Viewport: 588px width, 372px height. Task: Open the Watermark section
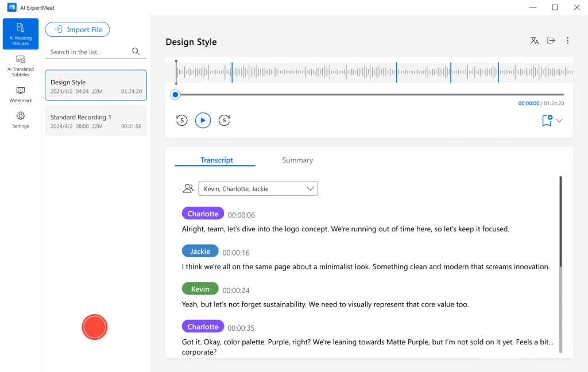(21, 94)
